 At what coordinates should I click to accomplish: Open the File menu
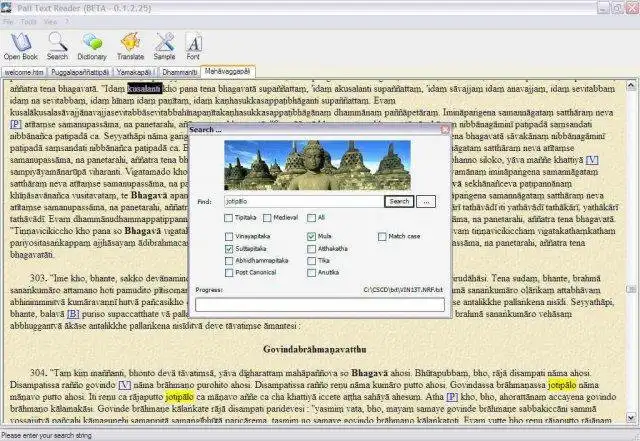tap(8, 22)
